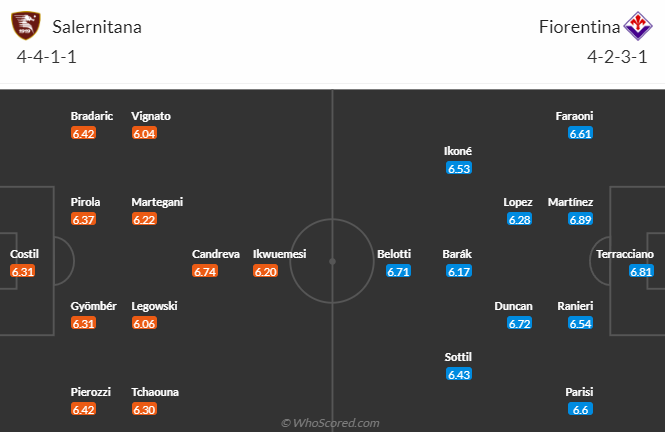Click the 4-4-1-1 formation label
The height and width of the screenshot is (432, 665).
coord(47,57)
